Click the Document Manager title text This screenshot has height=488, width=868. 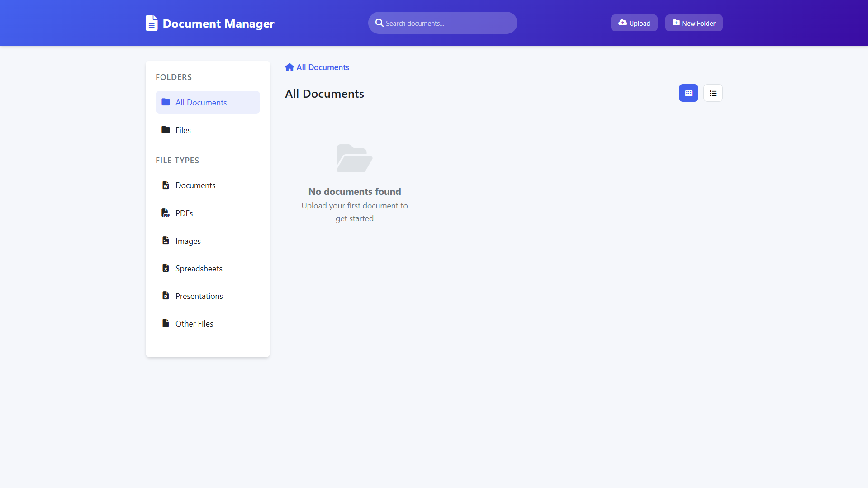pyautogui.click(x=218, y=24)
